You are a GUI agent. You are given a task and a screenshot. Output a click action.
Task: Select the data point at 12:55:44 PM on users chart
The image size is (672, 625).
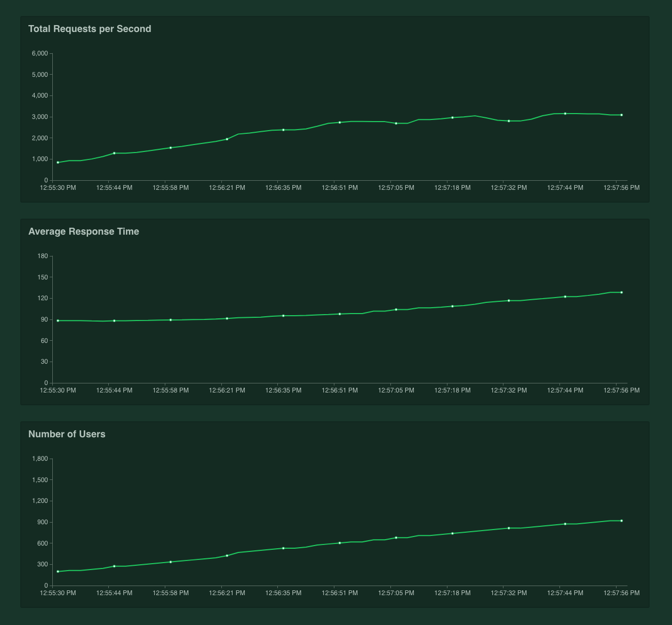(x=114, y=566)
